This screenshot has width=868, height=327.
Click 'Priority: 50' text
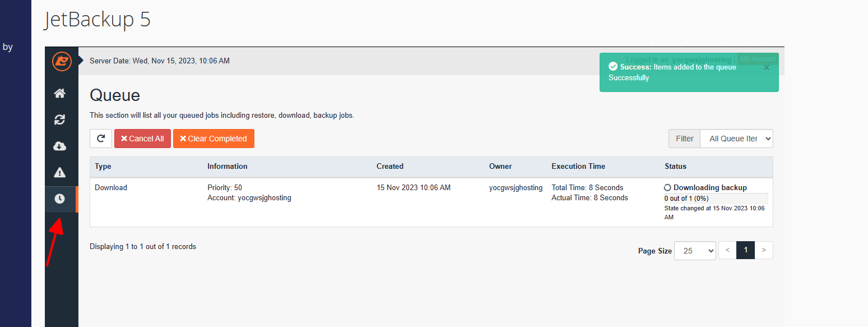click(x=225, y=187)
